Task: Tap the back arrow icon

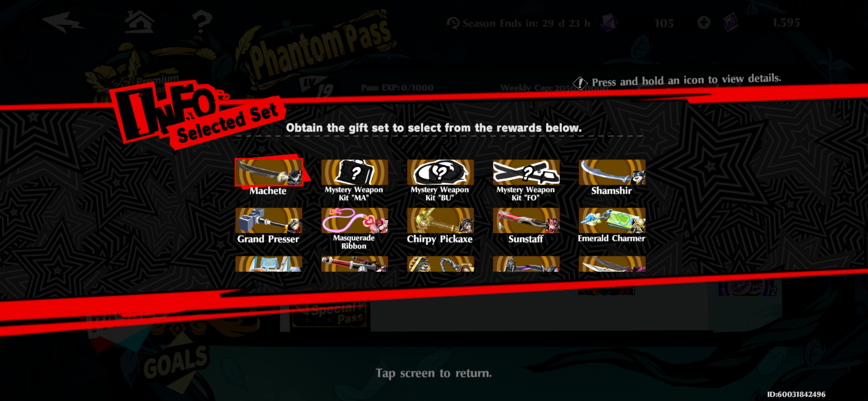Action: [x=62, y=22]
